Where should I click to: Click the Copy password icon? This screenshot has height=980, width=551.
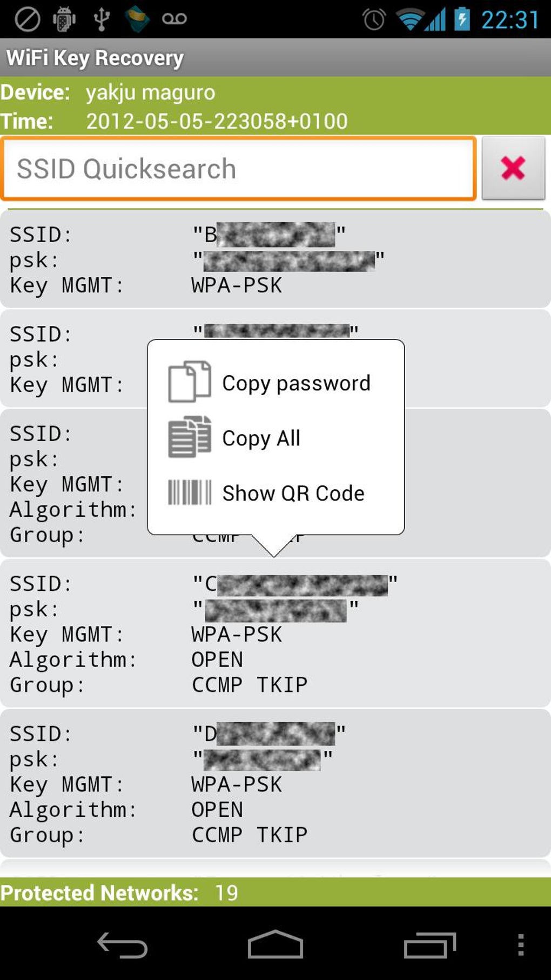coord(189,382)
